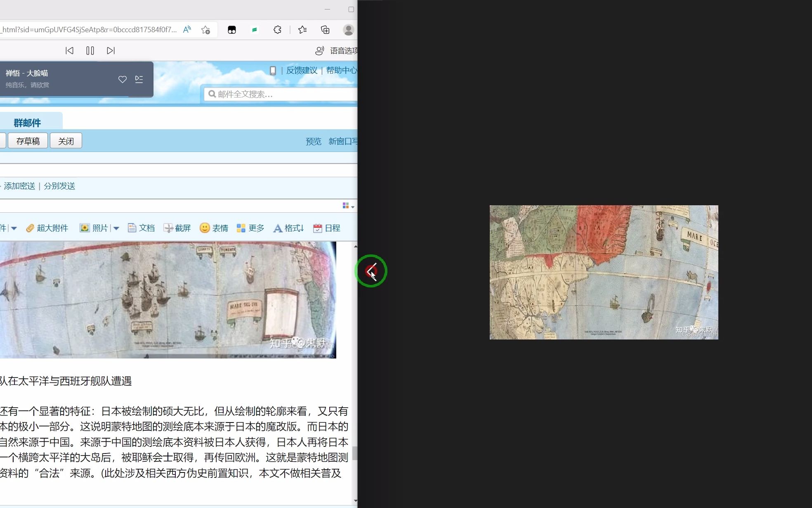Open the black mask browser extension icon
812x508 pixels.
pos(232,30)
